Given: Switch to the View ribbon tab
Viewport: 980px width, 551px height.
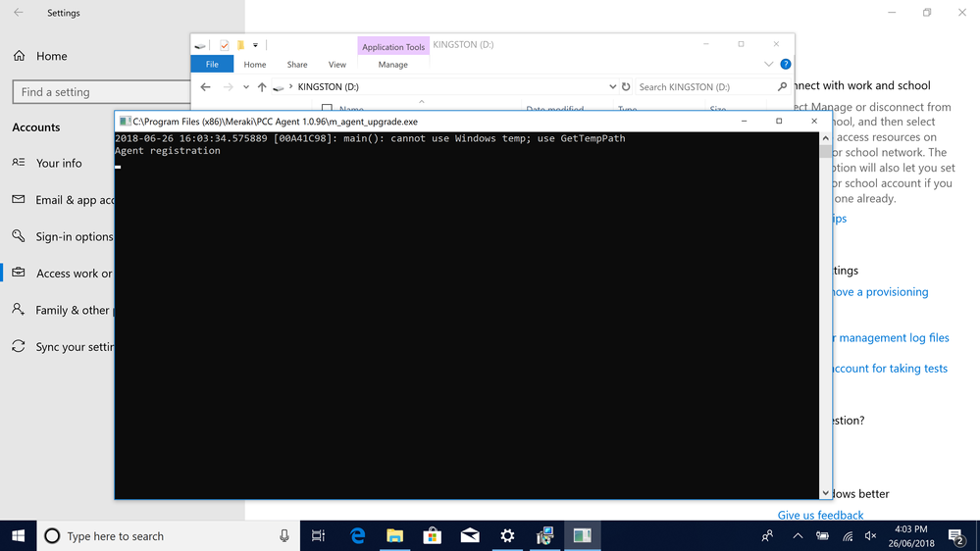Looking at the screenshot, I should (x=336, y=65).
